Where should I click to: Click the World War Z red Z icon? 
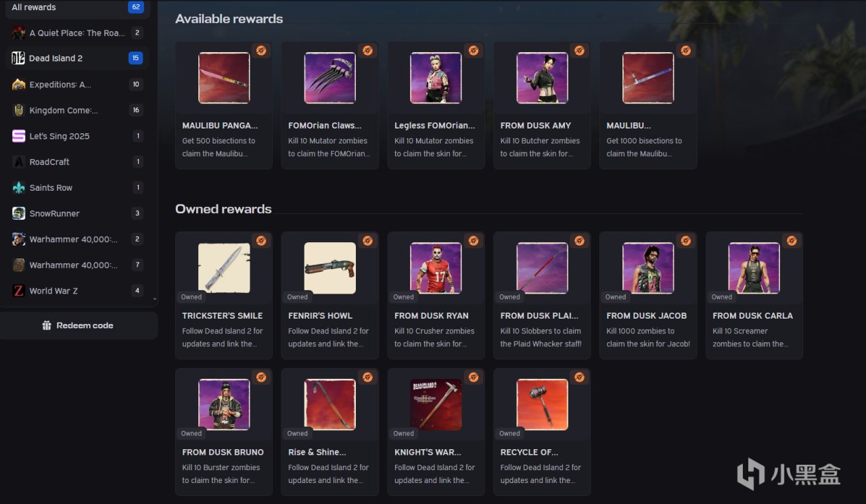(x=19, y=291)
